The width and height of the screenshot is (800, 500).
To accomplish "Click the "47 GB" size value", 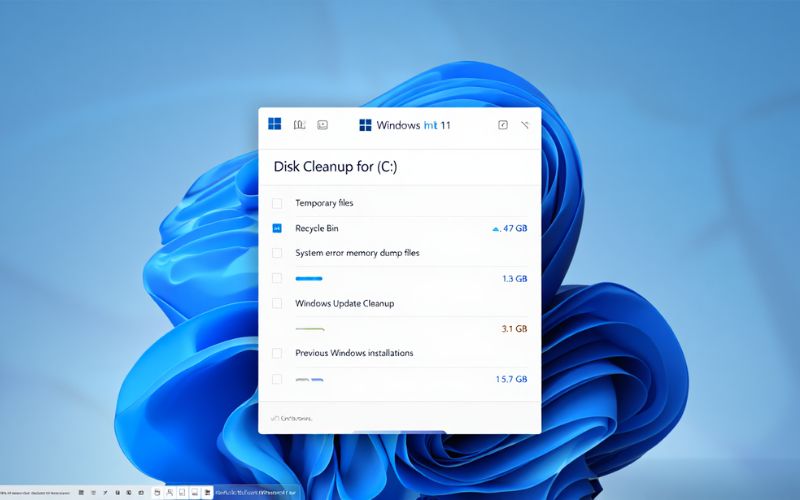I will click(515, 228).
